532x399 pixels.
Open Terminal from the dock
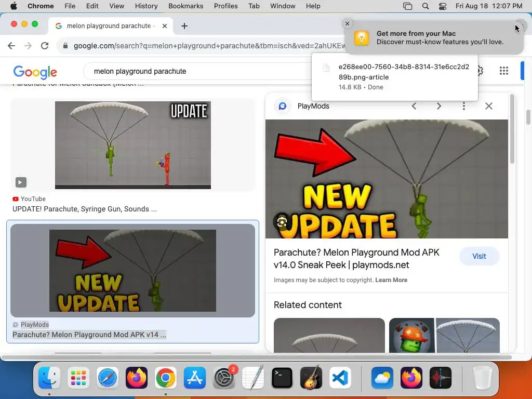(282, 378)
